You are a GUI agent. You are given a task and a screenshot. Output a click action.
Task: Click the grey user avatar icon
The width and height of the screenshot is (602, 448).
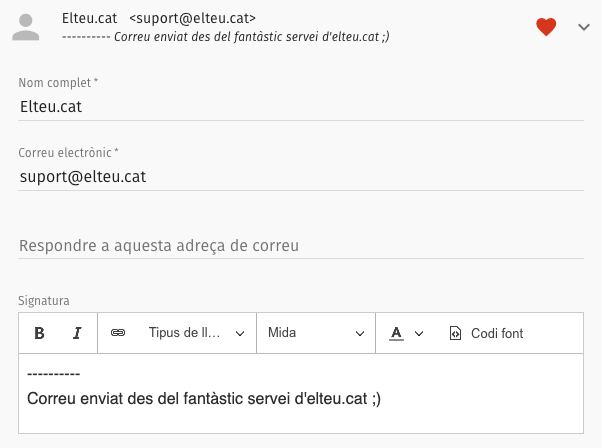pyautogui.click(x=26, y=27)
